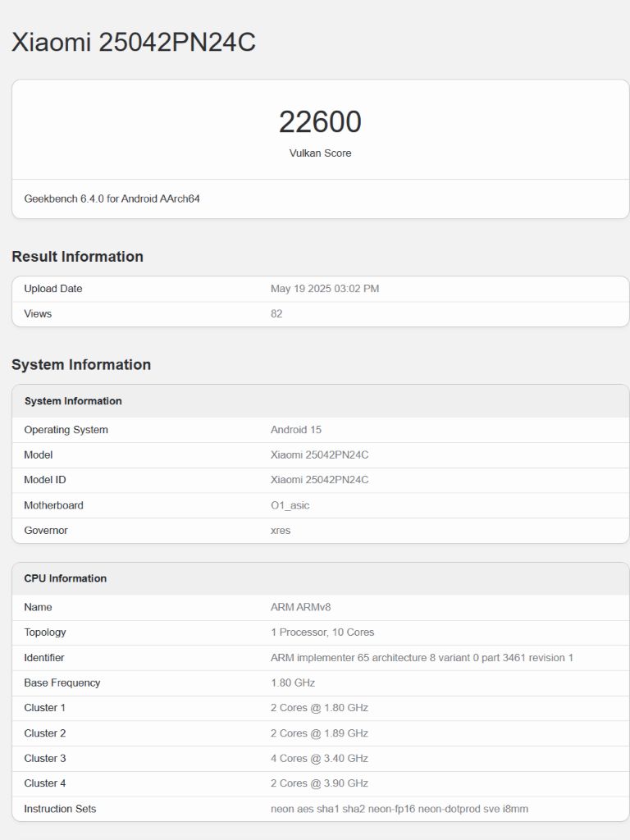The width and height of the screenshot is (630, 840).
Task: Click the Cluster 3 label
Action: click(45, 759)
